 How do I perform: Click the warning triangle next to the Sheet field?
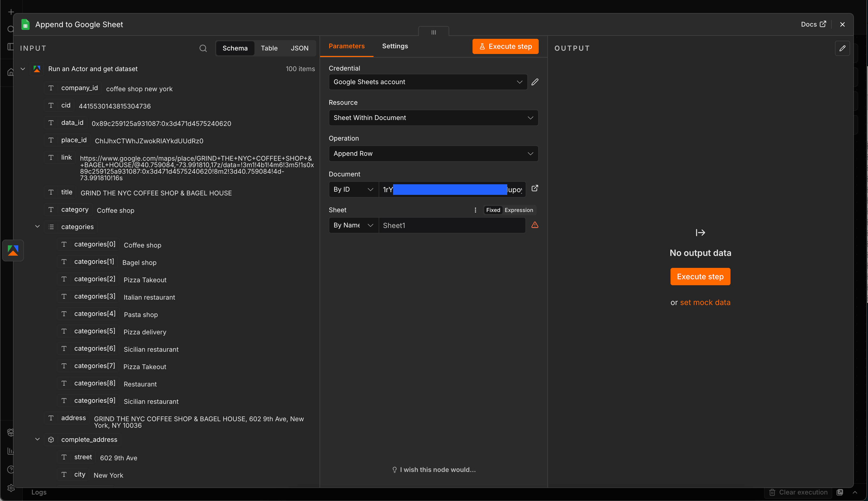535,225
